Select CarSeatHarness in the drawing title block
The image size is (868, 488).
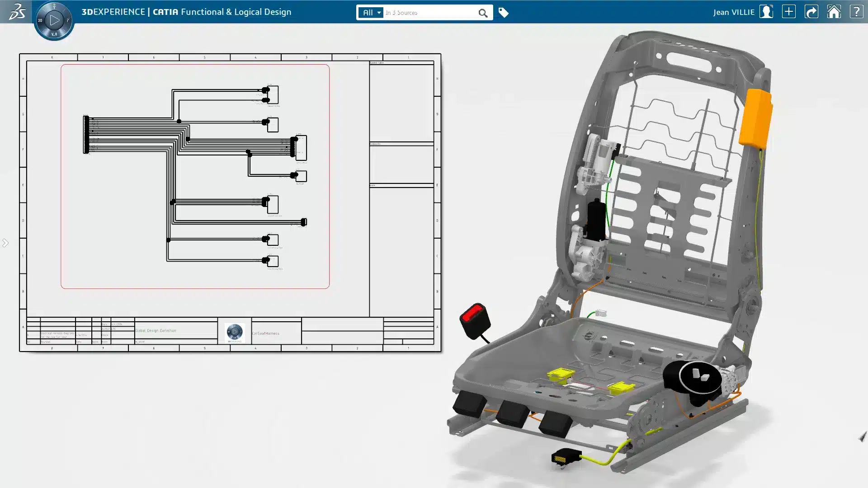(266, 333)
